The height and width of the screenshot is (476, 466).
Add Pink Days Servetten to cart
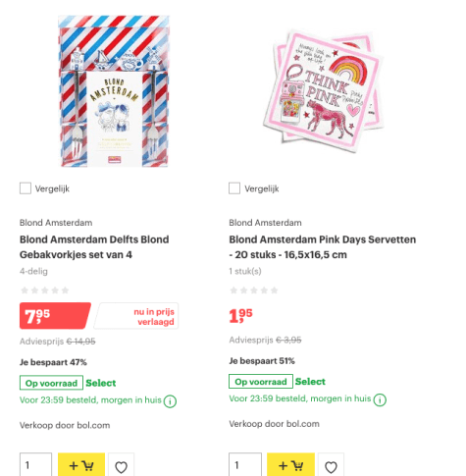pos(290,465)
